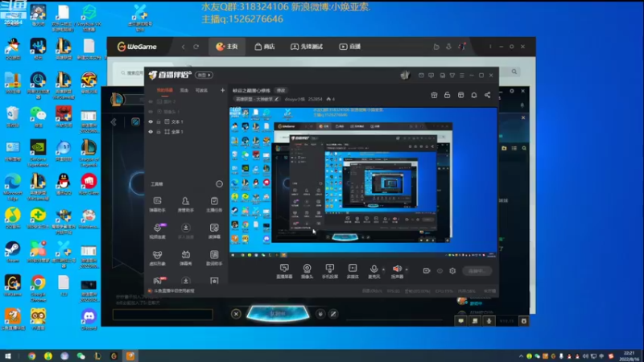Screen dimensions: 644x362
Task: Open the Windows Start menu
Action: coord(7,356)
